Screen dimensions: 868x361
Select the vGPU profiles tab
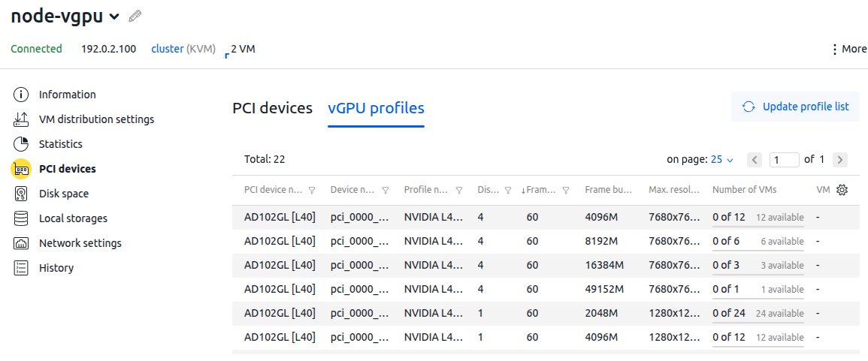(376, 108)
